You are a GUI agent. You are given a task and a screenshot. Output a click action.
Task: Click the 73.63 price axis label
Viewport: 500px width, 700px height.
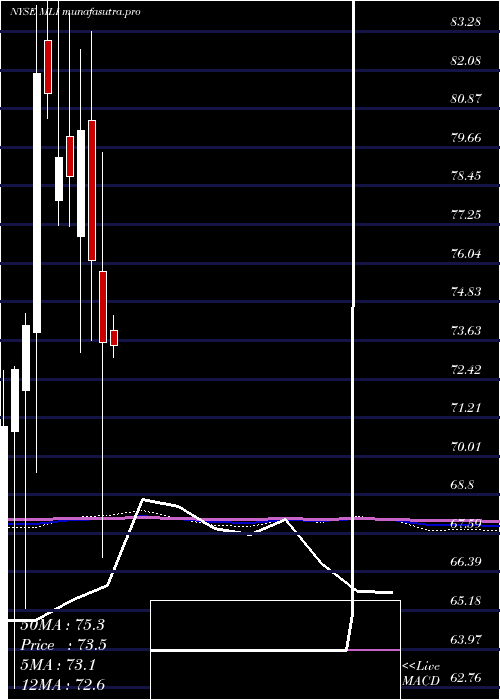pos(465,331)
